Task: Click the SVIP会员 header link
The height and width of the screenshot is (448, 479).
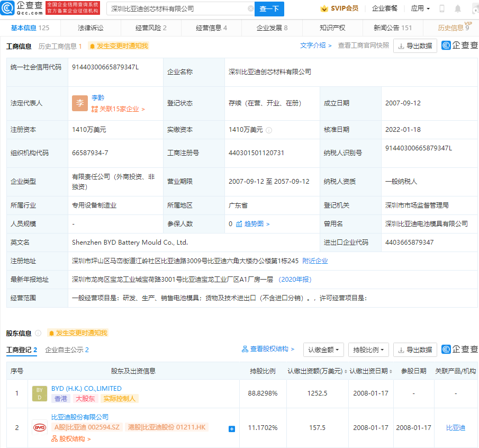Action: (339, 8)
